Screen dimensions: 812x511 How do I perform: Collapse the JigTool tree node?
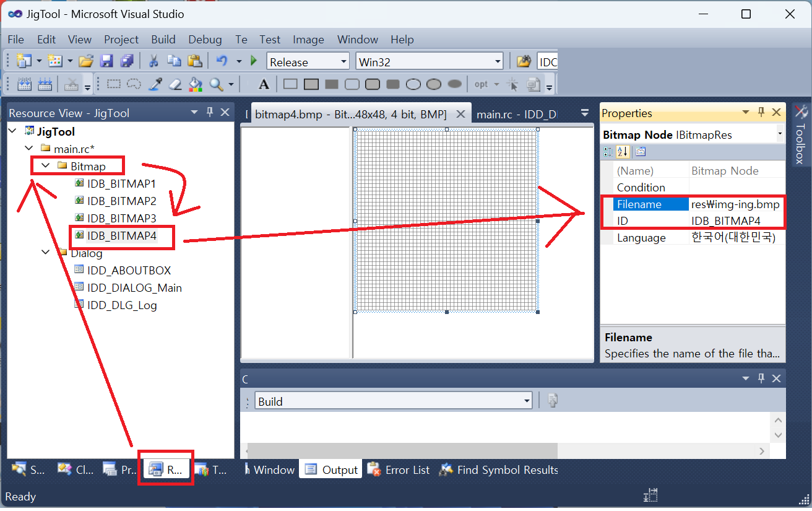(x=14, y=131)
